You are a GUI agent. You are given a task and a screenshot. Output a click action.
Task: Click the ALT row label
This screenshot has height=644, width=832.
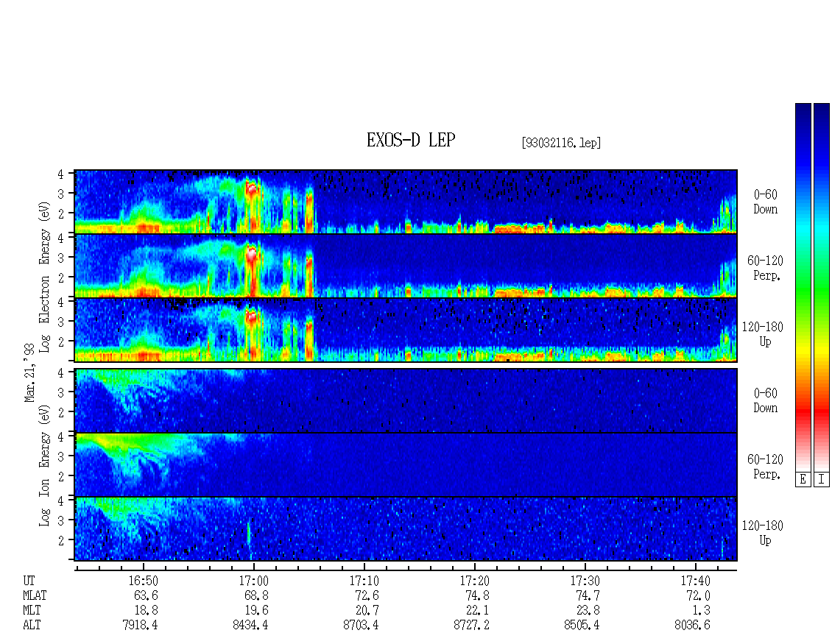point(32,625)
